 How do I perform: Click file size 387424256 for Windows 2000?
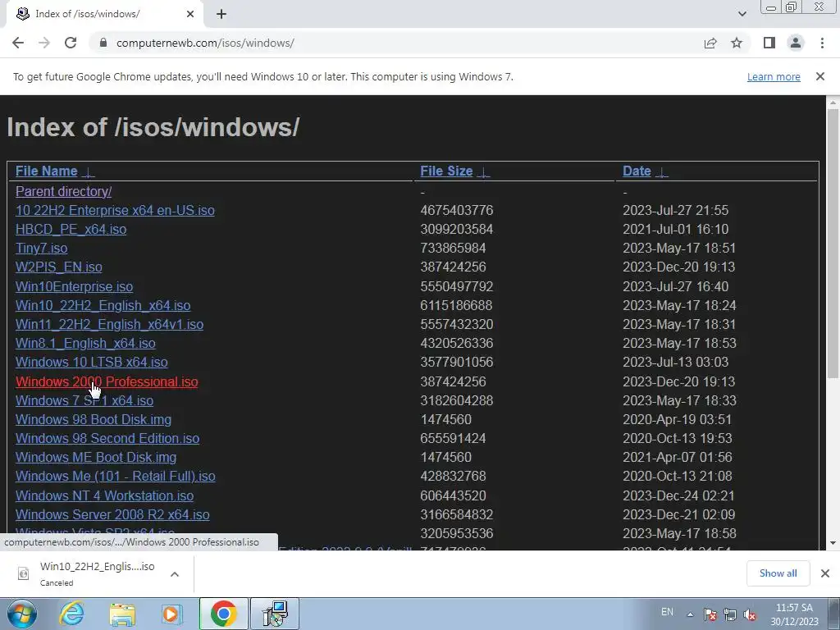tap(453, 381)
